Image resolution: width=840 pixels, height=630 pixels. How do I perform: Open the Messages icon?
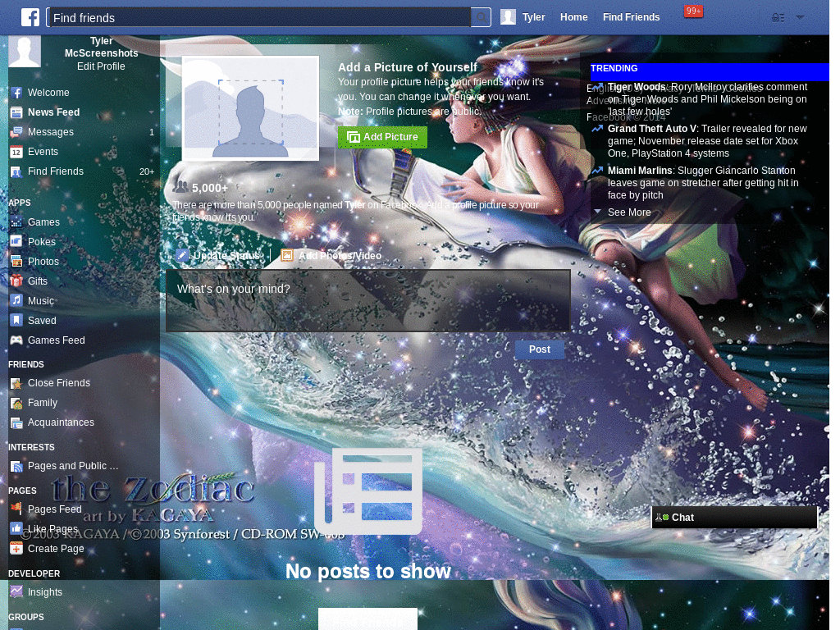pyautogui.click(x=16, y=132)
